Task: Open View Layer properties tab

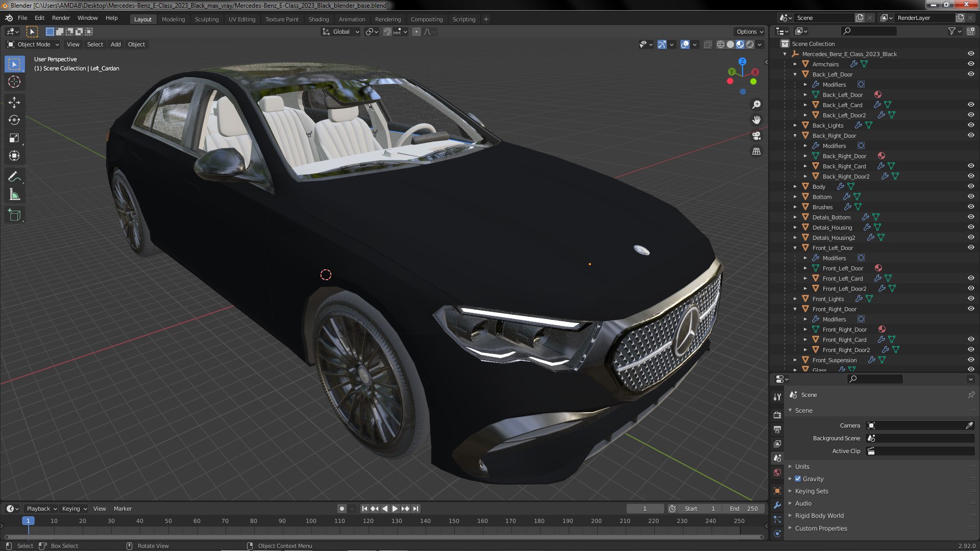Action: point(777,443)
